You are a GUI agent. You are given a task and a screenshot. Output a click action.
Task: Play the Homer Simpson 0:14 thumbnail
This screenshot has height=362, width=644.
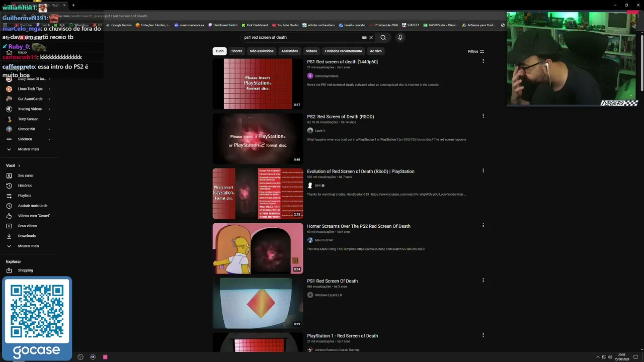click(258, 248)
